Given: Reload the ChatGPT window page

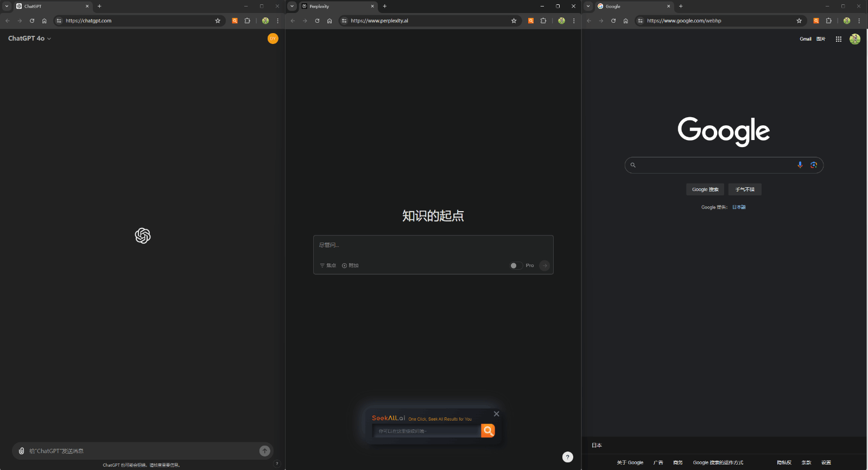Looking at the screenshot, I should click(32, 21).
